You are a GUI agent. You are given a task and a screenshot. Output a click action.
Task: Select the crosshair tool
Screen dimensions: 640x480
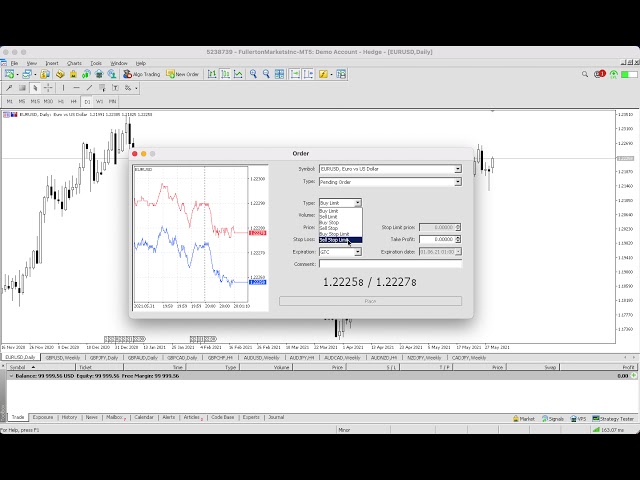click(x=48, y=88)
